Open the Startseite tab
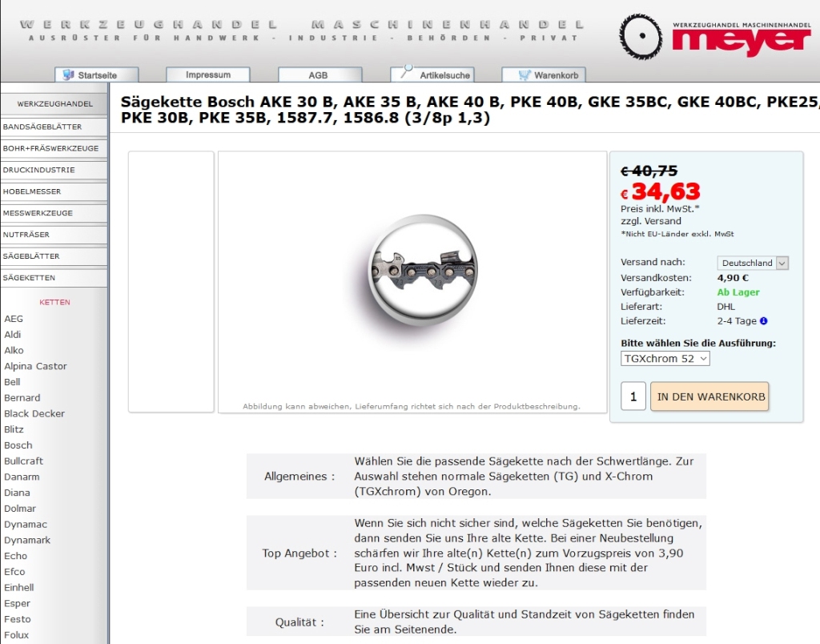Viewport: 820px width, 644px height. click(97, 74)
